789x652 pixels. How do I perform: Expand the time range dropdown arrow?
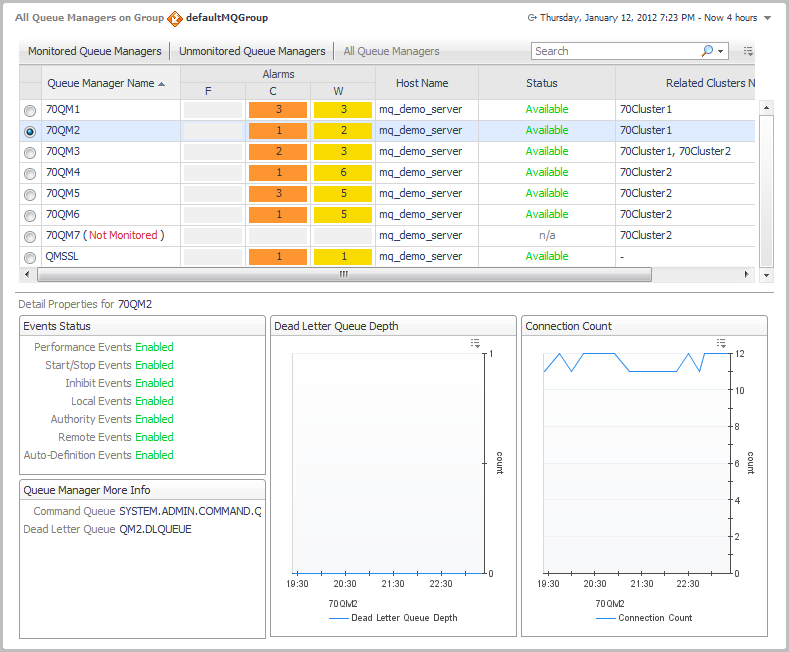tap(767, 18)
